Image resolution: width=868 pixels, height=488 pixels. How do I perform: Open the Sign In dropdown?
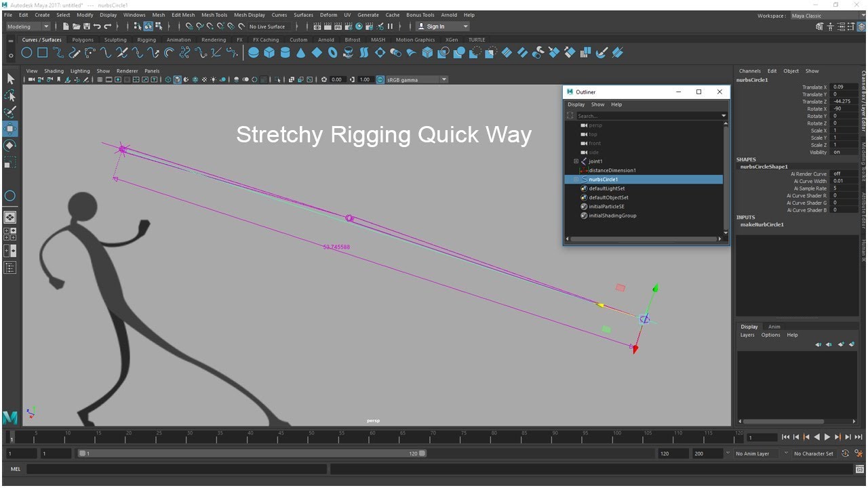tap(442, 26)
